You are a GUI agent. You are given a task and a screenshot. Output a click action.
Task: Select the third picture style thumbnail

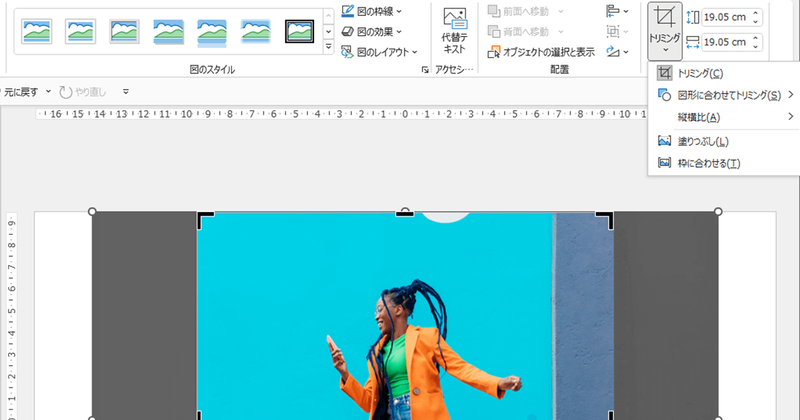point(124,31)
